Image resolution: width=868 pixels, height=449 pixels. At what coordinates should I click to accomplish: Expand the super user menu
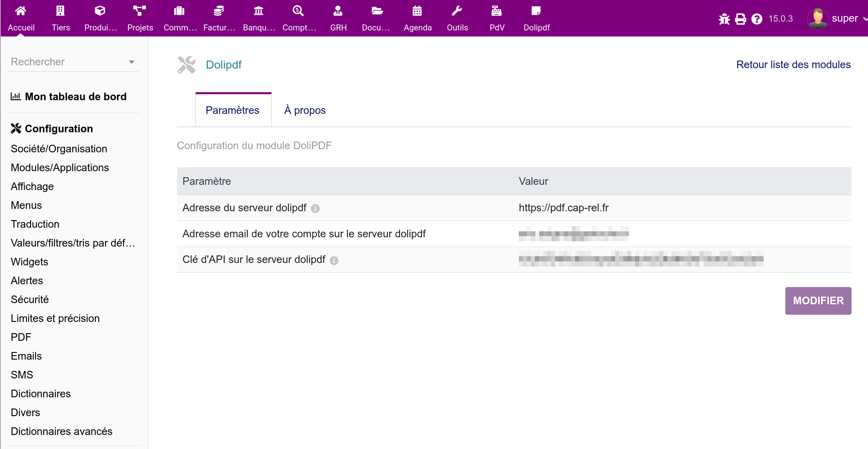pos(844,18)
